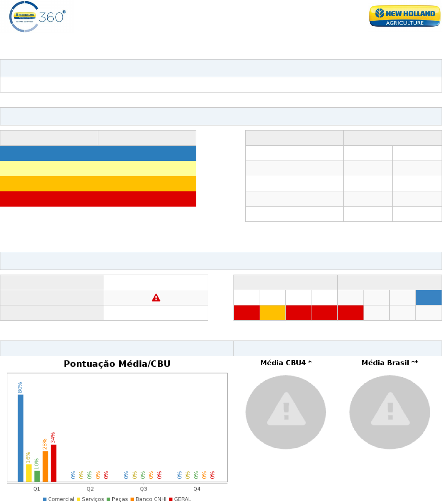The image size is (442, 504).
Task: Click the full-width blue color band row
Action: click(x=98, y=153)
